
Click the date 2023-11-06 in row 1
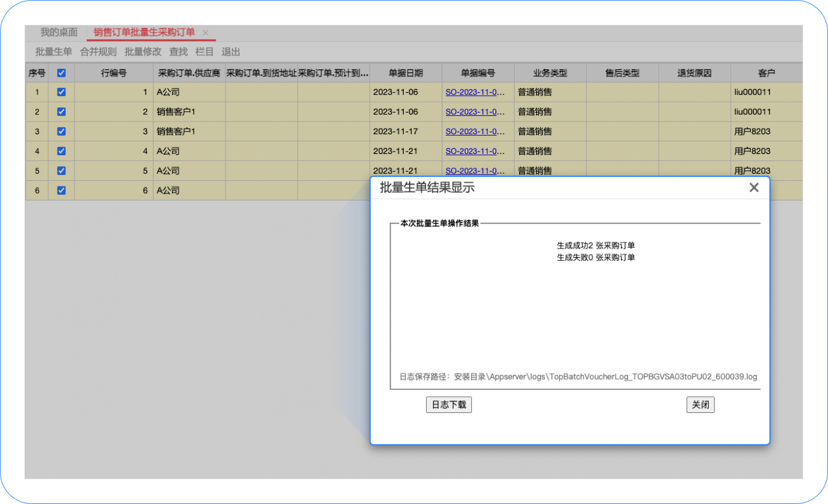pos(396,92)
